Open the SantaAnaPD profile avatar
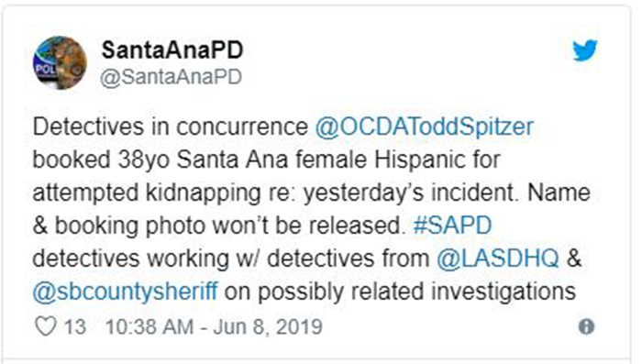Viewport: 642px width, 364px height. pos(60,62)
